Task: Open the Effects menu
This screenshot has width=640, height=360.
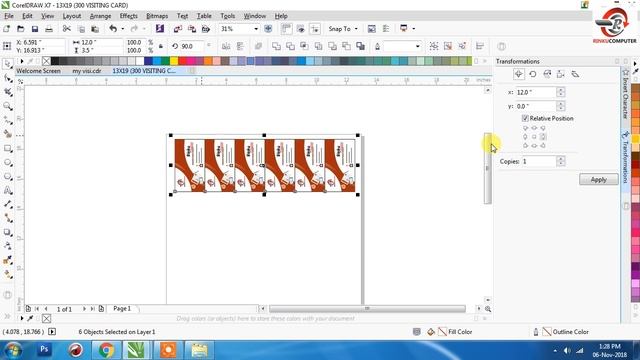Action: click(128, 16)
